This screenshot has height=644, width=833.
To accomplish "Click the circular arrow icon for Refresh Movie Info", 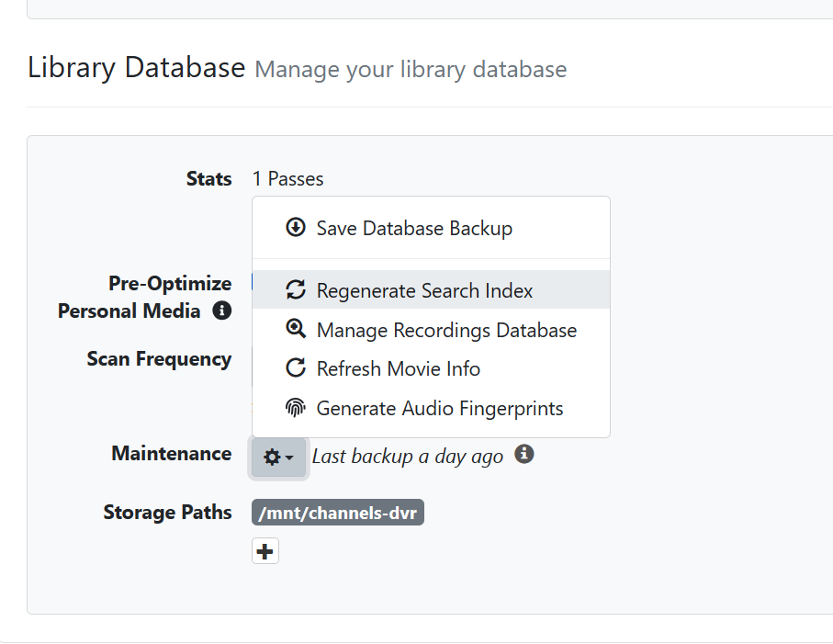I will (296, 368).
